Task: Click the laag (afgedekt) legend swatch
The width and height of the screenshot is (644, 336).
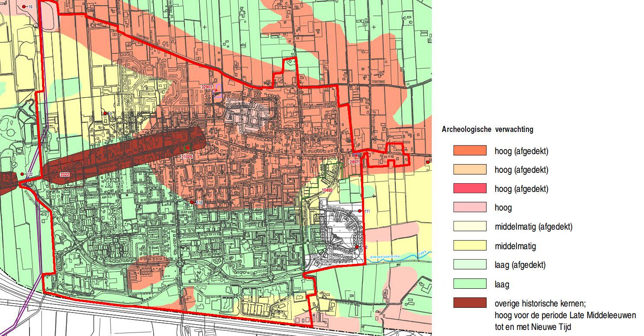Action: (470, 265)
